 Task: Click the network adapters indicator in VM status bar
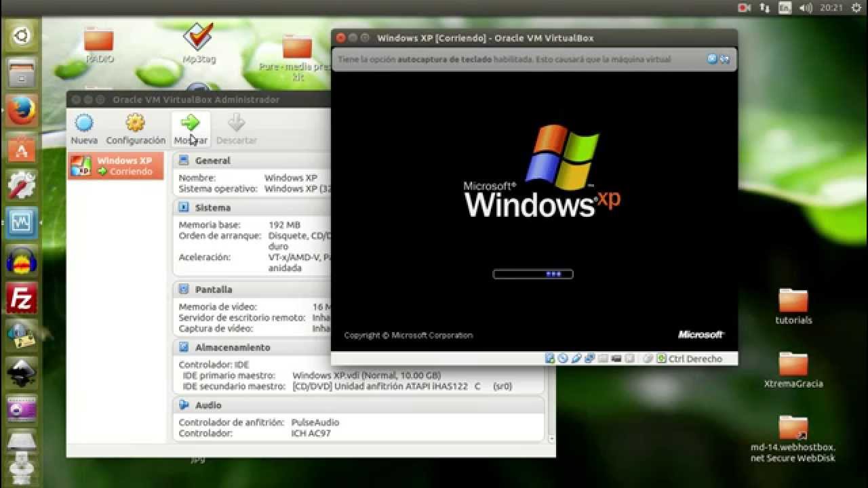[589, 359]
